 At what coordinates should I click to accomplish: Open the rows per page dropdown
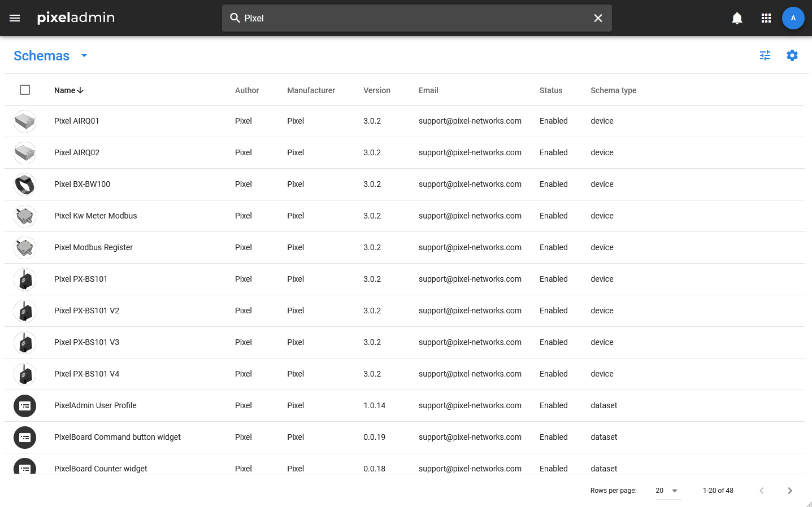(x=668, y=491)
